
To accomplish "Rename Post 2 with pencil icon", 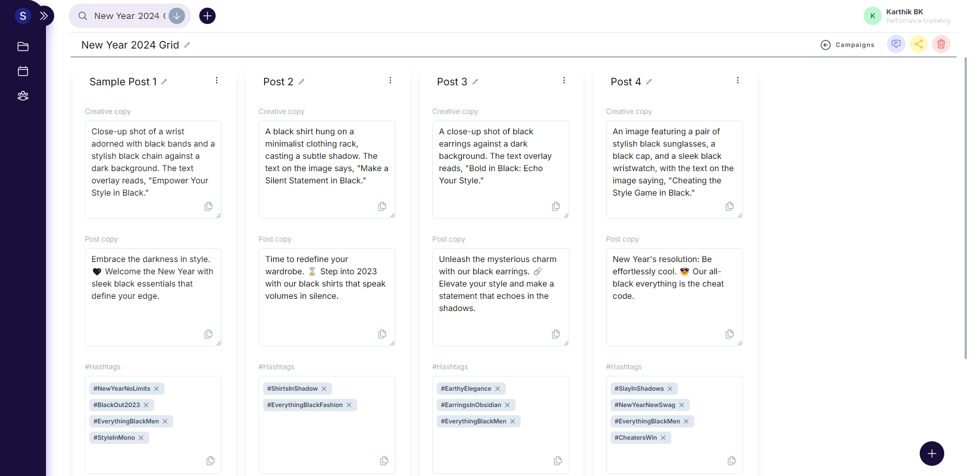I will point(301,82).
